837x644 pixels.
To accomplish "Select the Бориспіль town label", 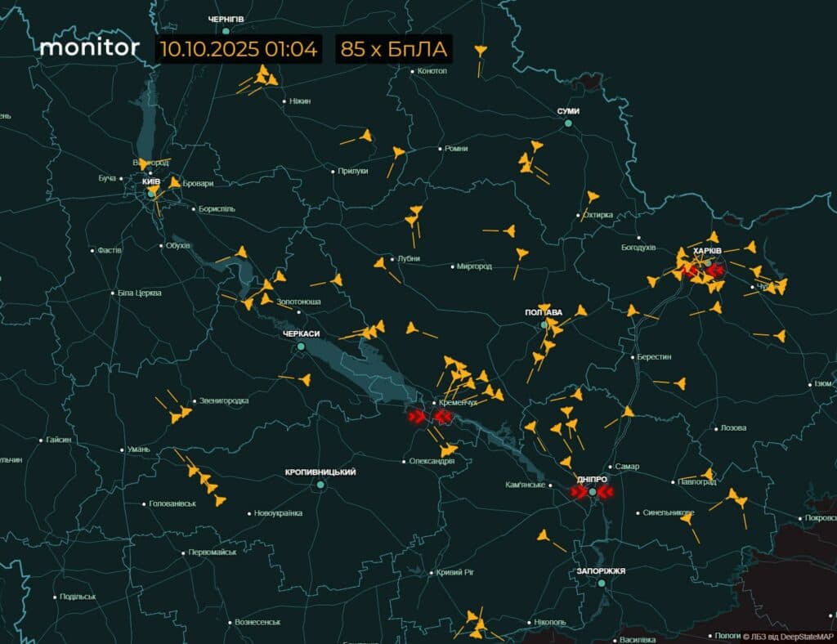I will pyautogui.click(x=216, y=209).
